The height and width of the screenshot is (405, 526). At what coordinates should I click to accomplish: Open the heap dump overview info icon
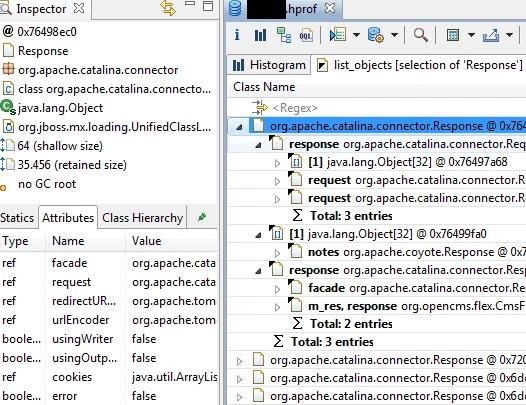coord(237,35)
